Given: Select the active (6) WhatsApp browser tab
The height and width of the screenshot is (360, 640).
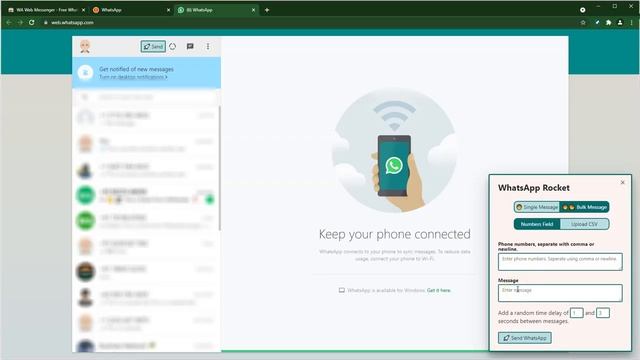Looking at the screenshot, I should click(216, 10).
